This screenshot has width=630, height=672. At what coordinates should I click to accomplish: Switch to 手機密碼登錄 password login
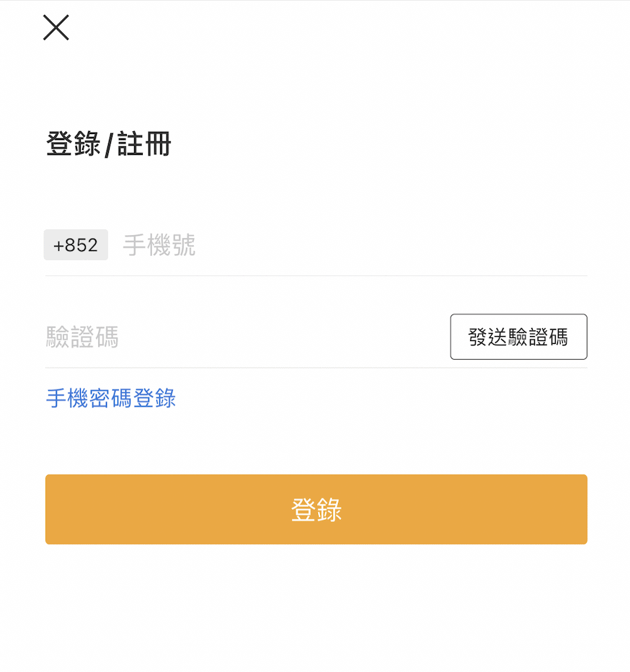pos(111,398)
